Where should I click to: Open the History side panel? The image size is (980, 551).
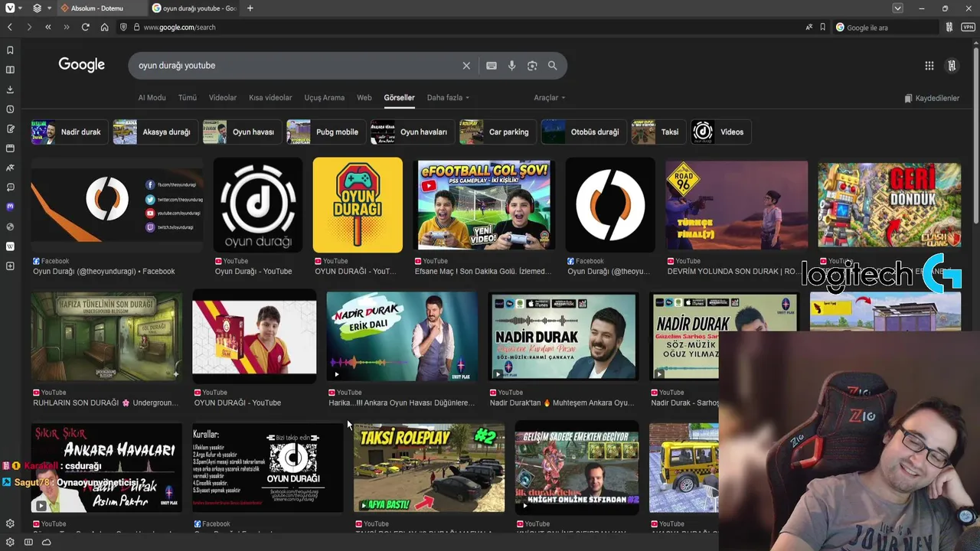(10, 109)
